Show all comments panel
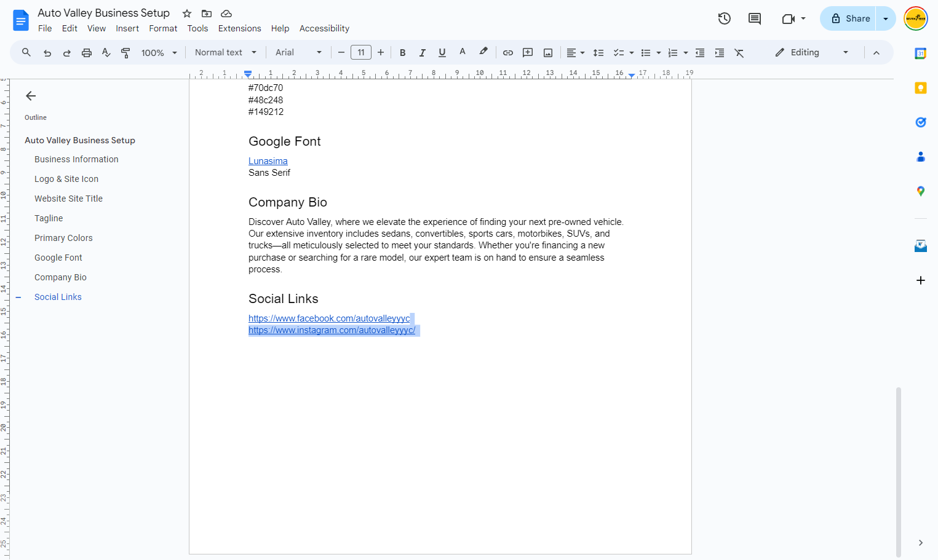Image resolution: width=938 pixels, height=560 pixels. pos(755,18)
